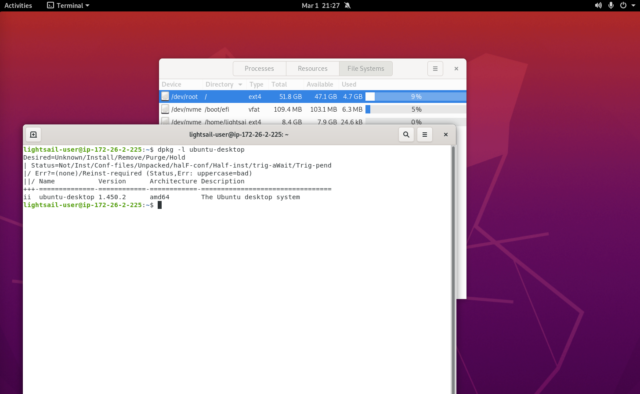This screenshot has height=394, width=640.
Task: Click the Terminal app icon in top bar
Action: [50, 5]
